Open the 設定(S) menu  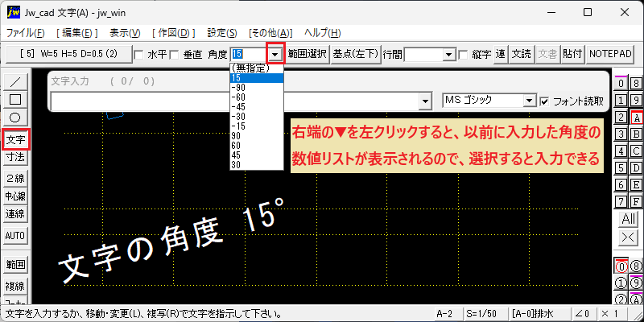222,33
